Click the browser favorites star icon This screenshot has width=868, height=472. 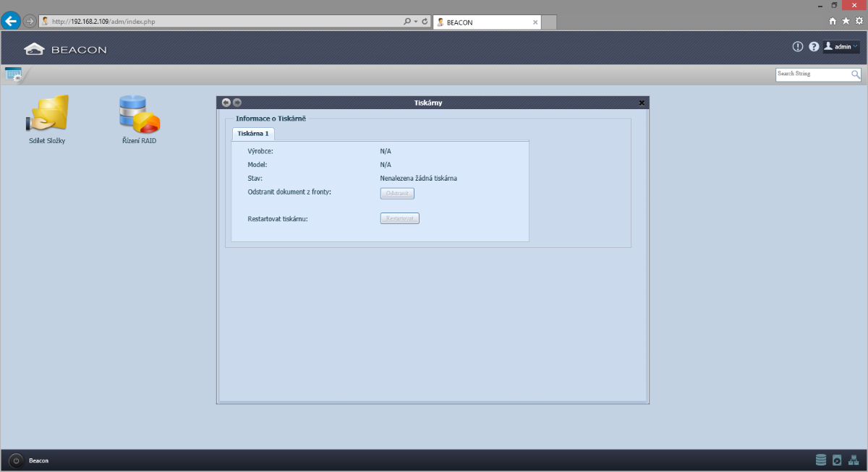tap(846, 22)
